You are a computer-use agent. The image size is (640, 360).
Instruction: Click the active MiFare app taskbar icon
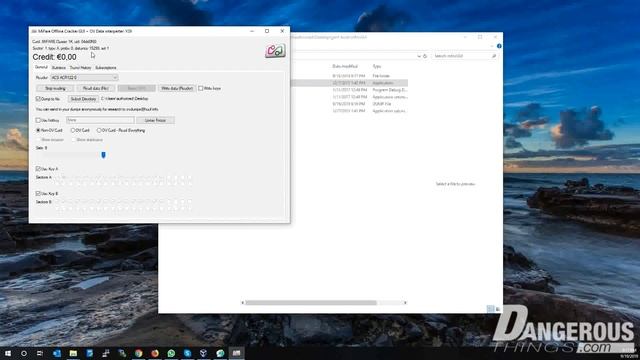pyautogui.click(x=236, y=353)
